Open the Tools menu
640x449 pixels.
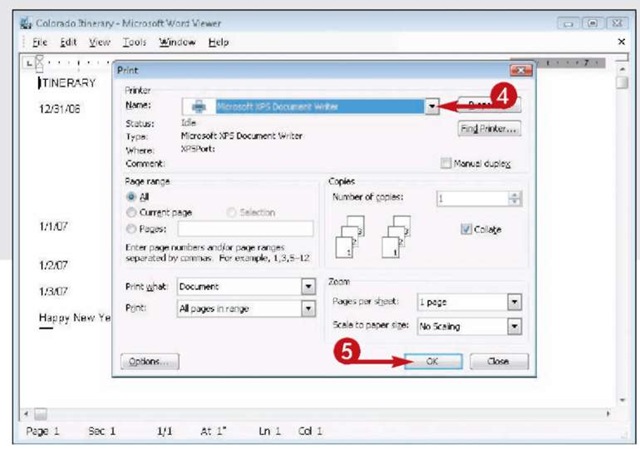[x=134, y=42]
